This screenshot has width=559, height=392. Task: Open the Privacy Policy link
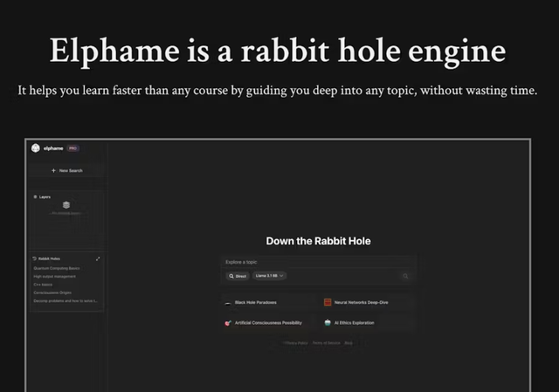click(296, 343)
